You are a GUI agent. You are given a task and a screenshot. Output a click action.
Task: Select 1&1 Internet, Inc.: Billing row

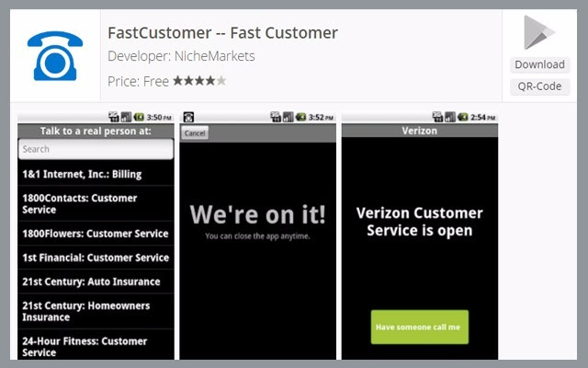pos(96,174)
